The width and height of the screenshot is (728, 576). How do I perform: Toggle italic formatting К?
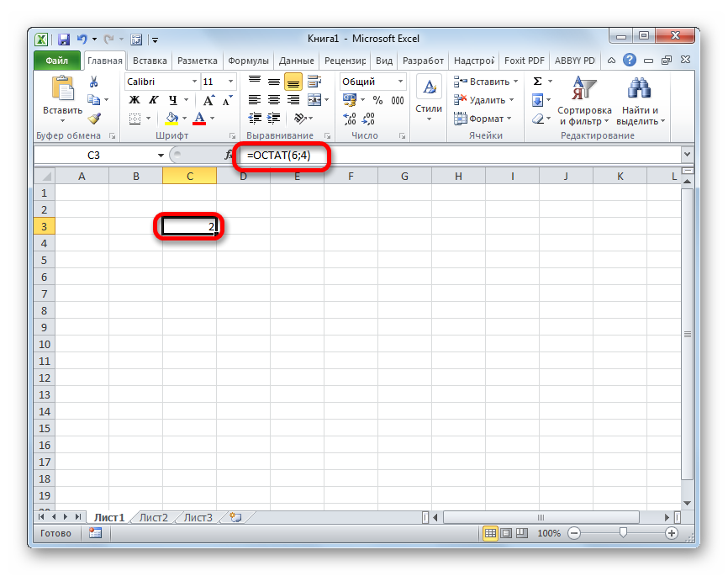pyautogui.click(x=153, y=100)
